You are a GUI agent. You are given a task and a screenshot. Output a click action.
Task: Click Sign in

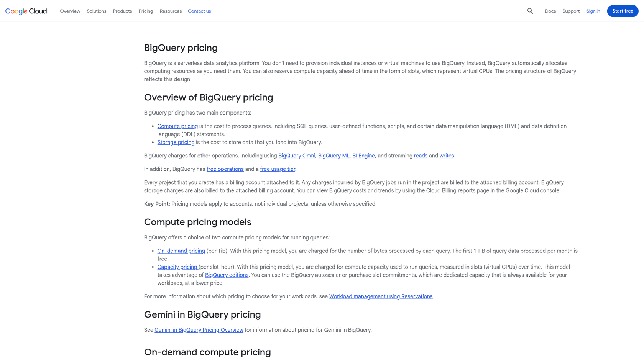pyautogui.click(x=593, y=11)
